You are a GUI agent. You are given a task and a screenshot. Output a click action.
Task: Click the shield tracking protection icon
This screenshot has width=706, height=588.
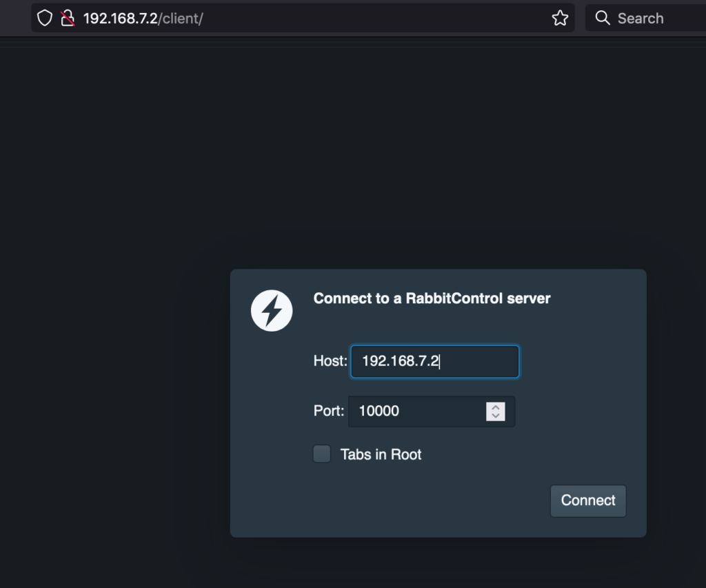[45, 18]
